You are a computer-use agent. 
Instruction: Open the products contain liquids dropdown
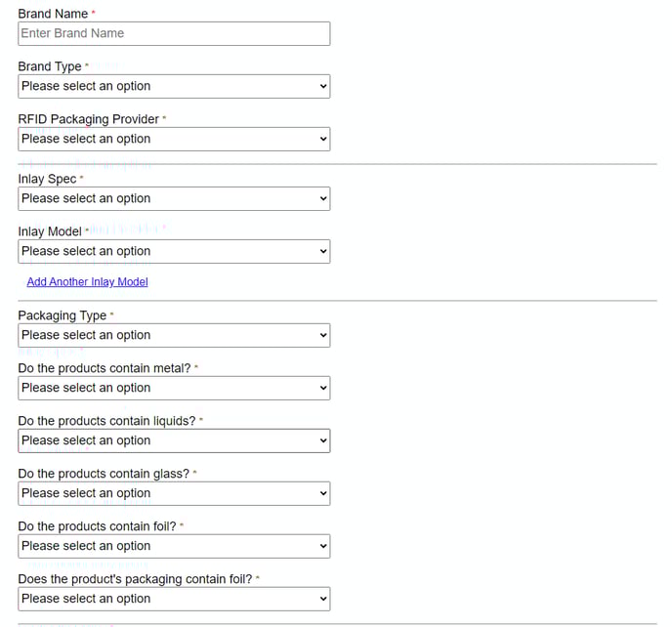click(174, 440)
